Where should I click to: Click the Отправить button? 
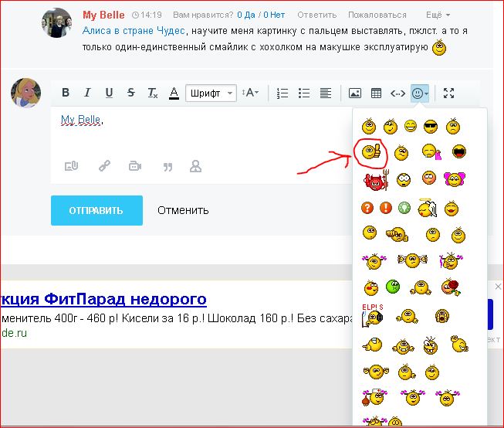tap(96, 210)
